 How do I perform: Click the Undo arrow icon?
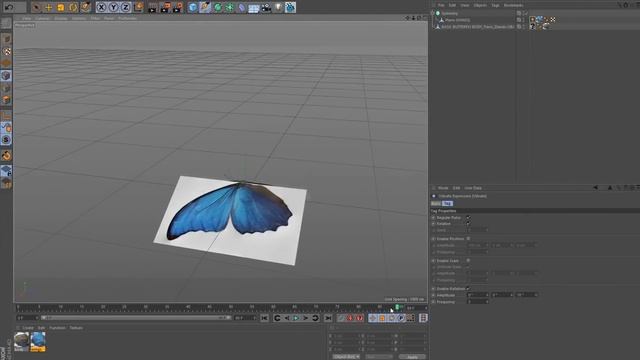point(9,7)
